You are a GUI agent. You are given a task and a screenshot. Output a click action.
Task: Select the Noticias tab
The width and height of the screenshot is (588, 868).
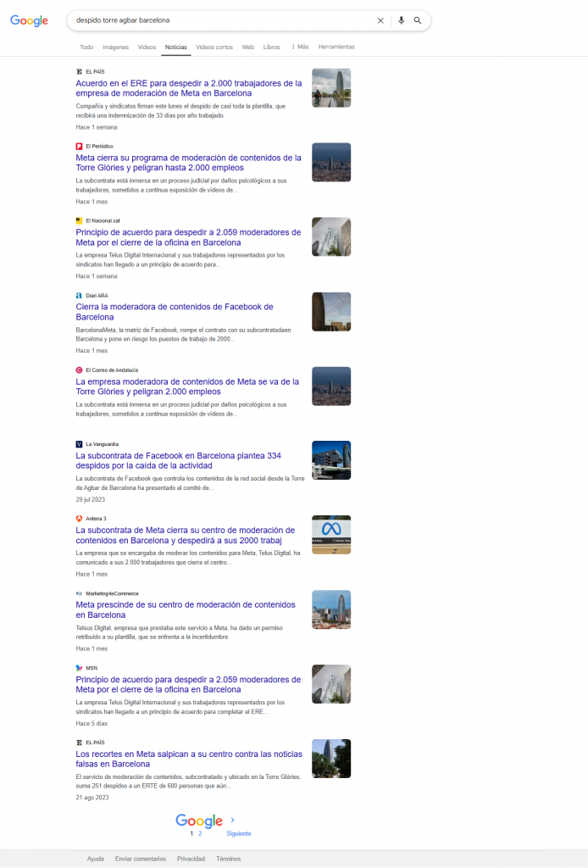tap(176, 47)
